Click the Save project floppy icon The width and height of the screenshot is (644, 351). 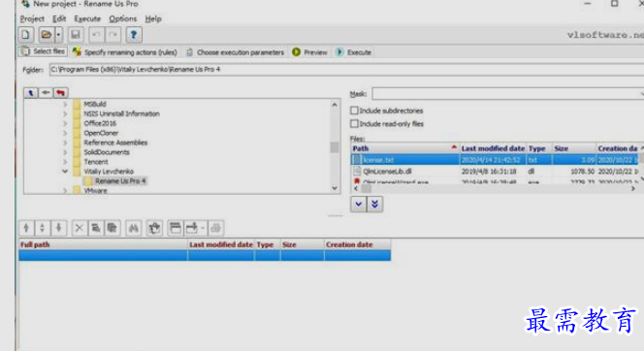76,35
